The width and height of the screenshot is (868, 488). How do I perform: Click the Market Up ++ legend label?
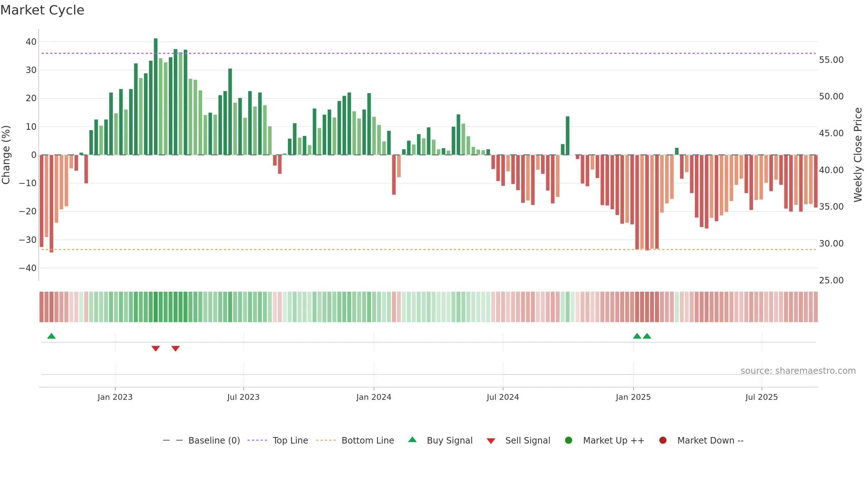614,440
